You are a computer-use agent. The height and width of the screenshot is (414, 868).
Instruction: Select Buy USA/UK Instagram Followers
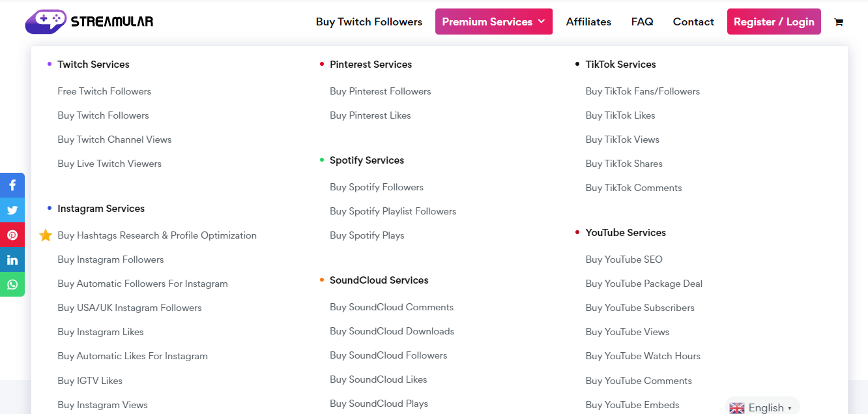pos(130,308)
